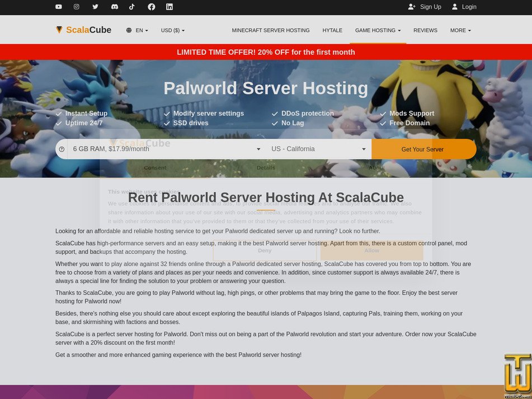This screenshot has height=399, width=532.
Task: Open the GAME HOSTING menu
Action: click(x=378, y=30)
